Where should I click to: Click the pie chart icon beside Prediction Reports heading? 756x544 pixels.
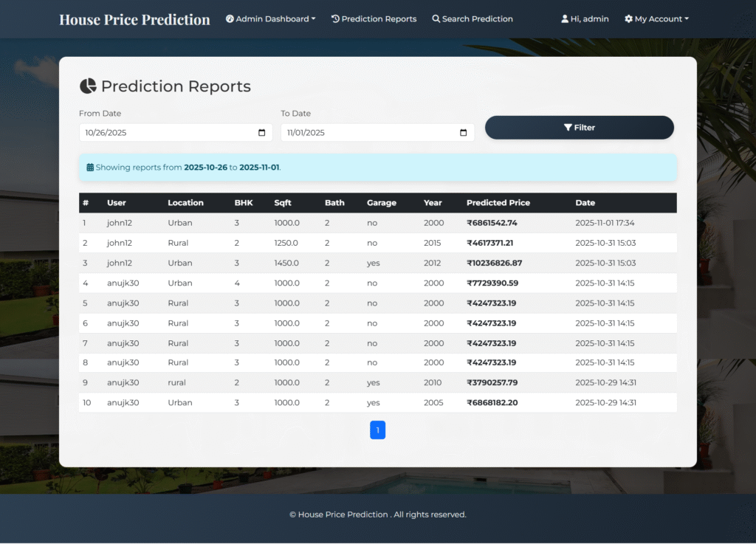[88, 86]
